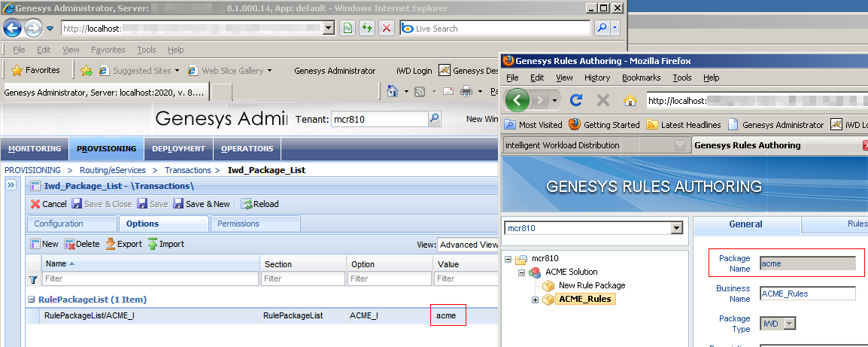Click the Delete option icon
The image size is (868, 347).
point(70,244)
